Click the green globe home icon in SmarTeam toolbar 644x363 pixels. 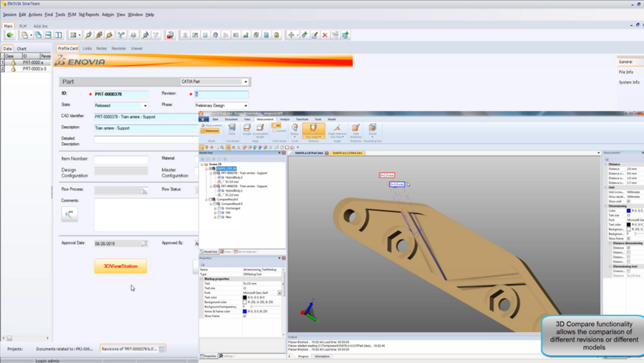(x=10, y=35)
